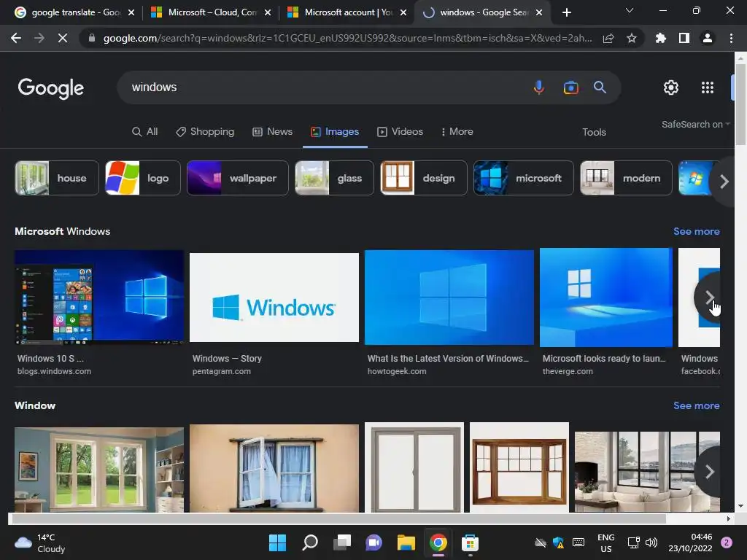The height and width of the screenshot is (560, 747).
Task: Click the Google logo
Action: click(51, 88)
